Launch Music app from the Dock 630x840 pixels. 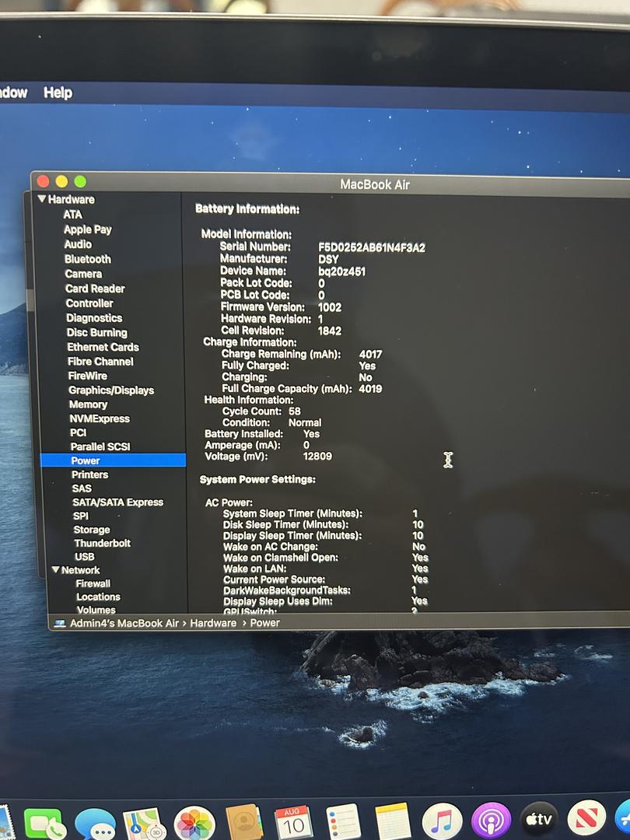click(x=442, y=822)
